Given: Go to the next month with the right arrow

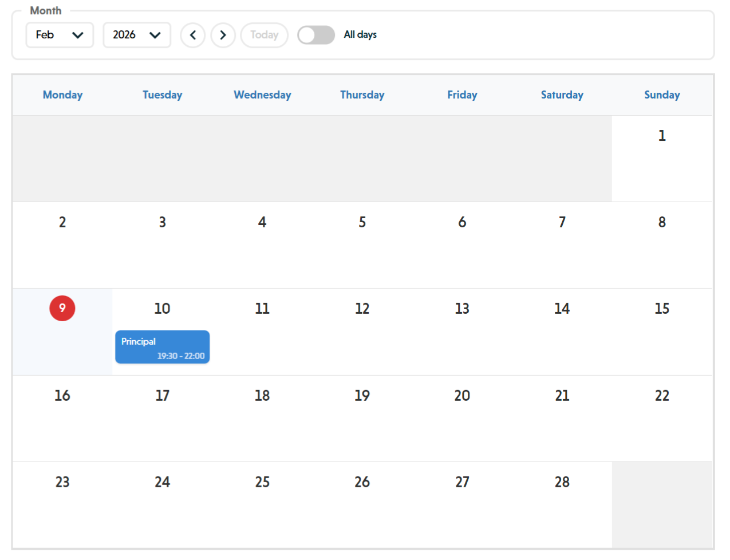Looking at the screenshot, I should [223, 35].
